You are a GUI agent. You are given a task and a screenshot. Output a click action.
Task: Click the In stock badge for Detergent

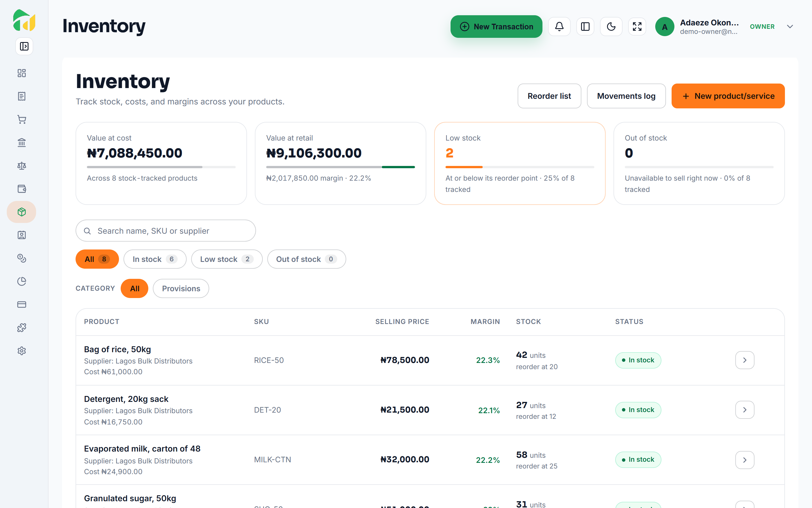[638, 410]
